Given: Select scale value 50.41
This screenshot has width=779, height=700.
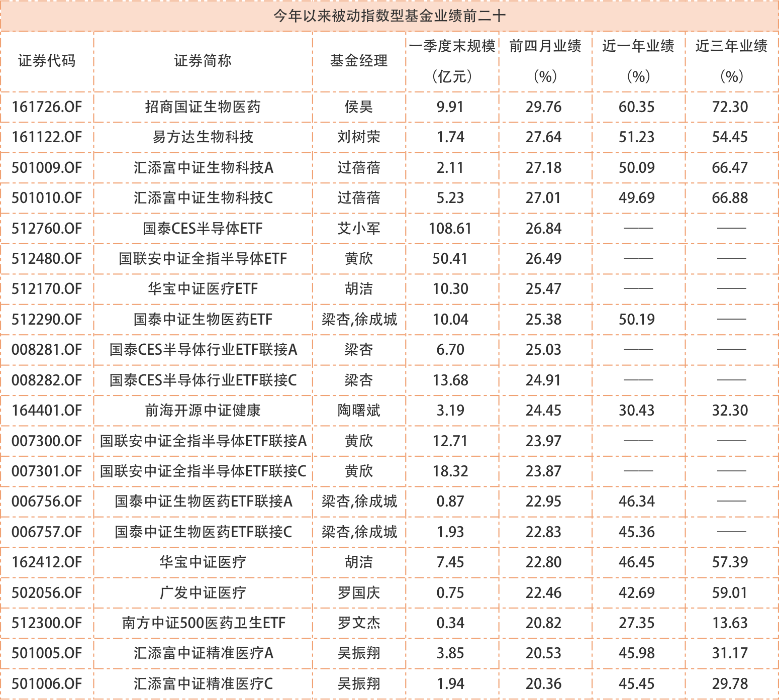Looking at the screenshot, I should click(x=450, y=259).
